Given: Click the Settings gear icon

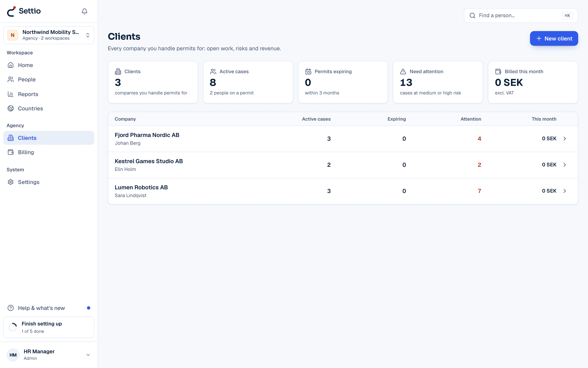Looking at the screenshot, I should pos(10,182).
